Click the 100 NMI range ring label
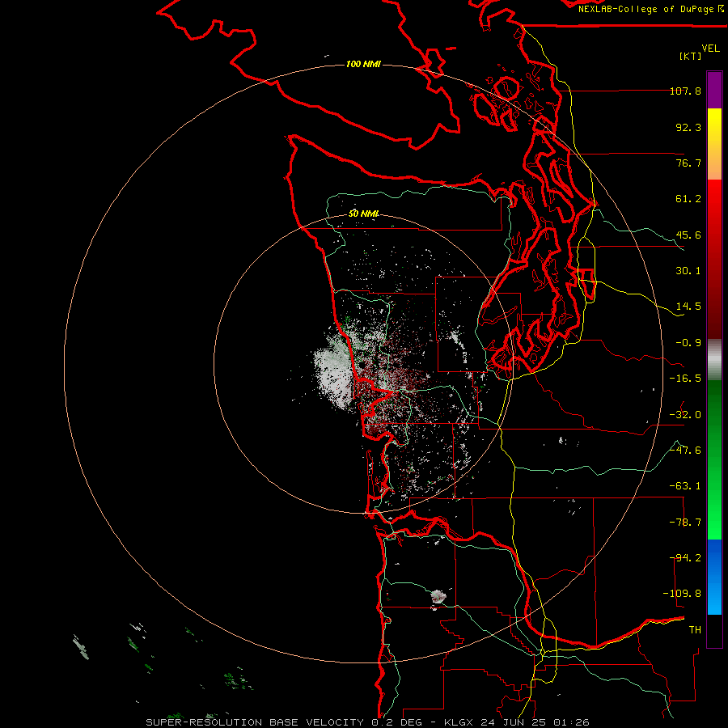Viewport: 728px width, 728px height. point(363,64)
